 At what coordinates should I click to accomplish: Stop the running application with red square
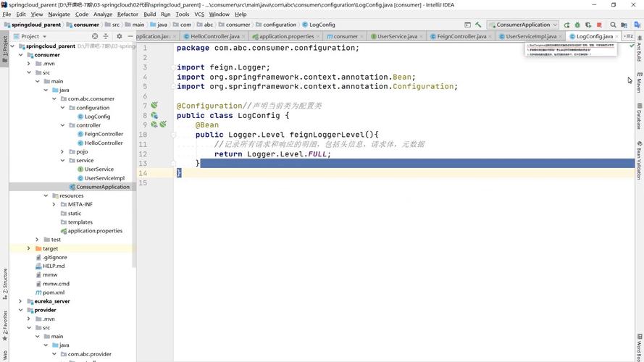(x=599, y=25)
